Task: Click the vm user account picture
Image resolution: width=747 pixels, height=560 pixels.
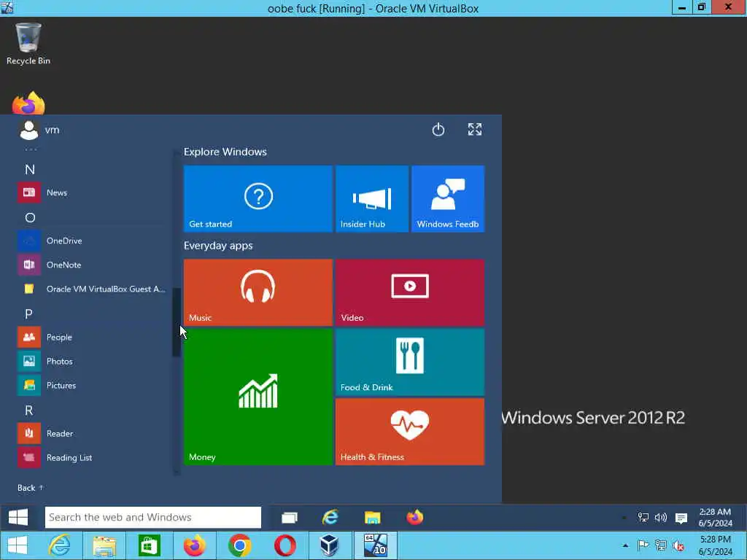Action: [x=29, y=130]
